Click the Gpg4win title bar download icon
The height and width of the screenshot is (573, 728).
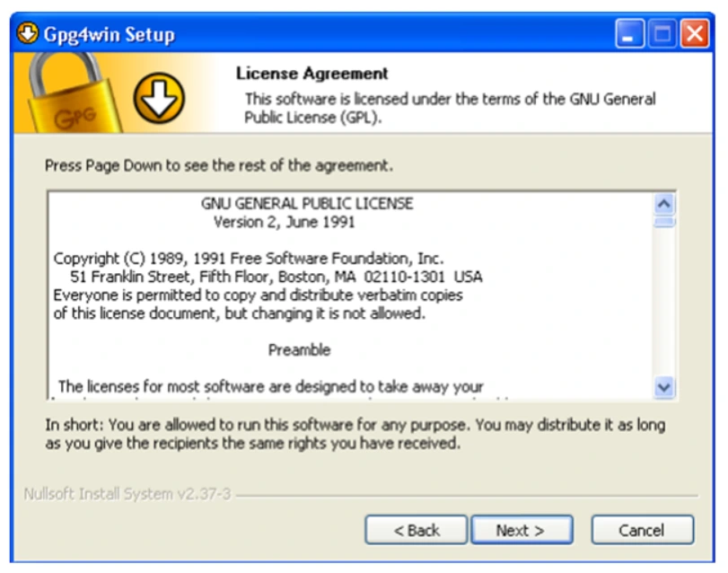(28, 34)
